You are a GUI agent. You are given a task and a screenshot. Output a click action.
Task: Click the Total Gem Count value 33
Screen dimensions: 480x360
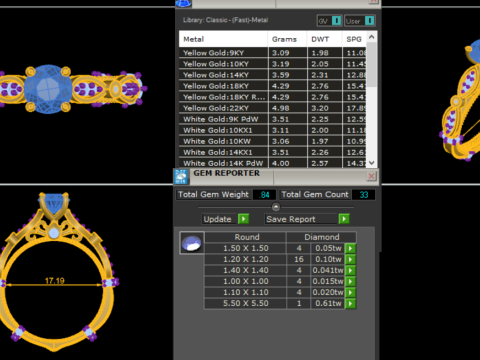[x=364, y=195]
